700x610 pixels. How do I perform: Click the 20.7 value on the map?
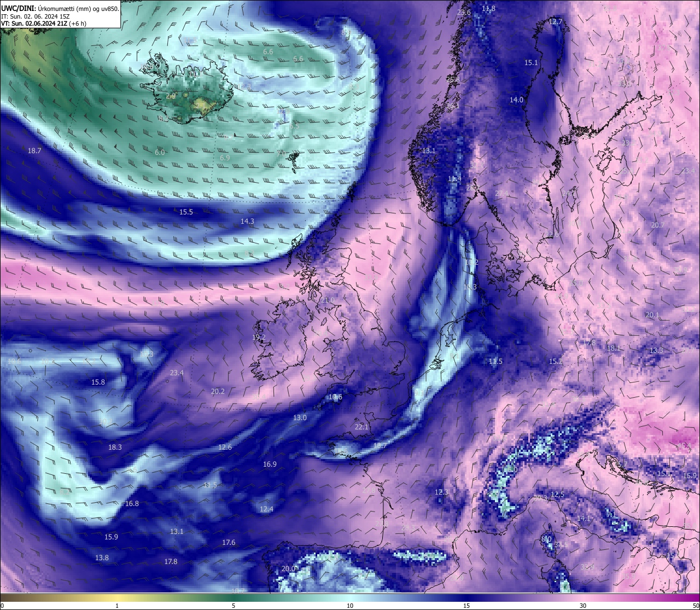coord(657,225)
